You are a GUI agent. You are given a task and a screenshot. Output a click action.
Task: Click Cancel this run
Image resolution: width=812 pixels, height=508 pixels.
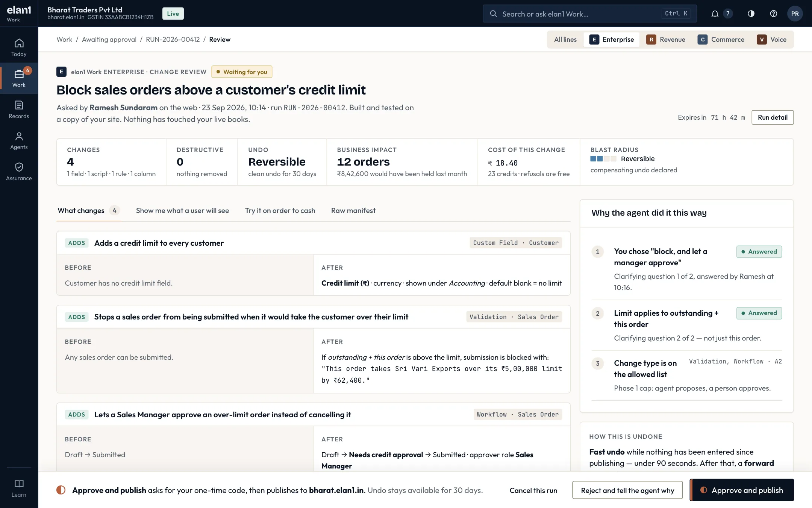(533, 490)
